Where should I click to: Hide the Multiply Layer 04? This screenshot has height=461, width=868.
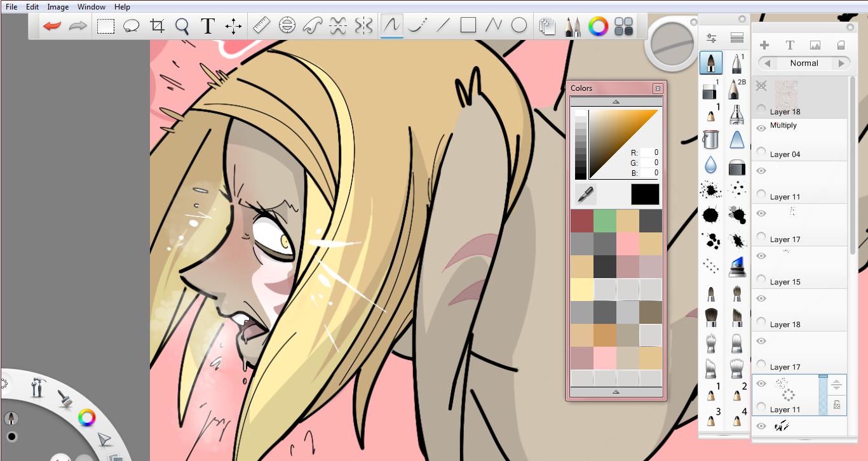point(761,128)
